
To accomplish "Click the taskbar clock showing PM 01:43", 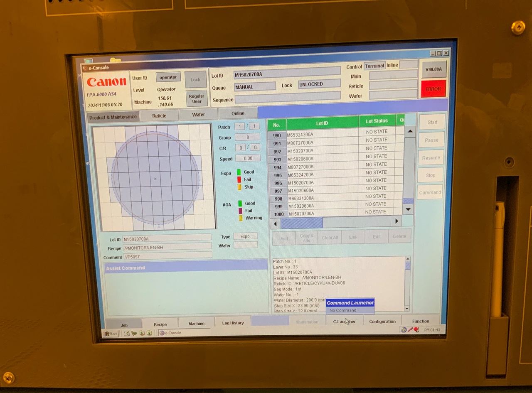I will pyautogui.click(x=432, y=330).
